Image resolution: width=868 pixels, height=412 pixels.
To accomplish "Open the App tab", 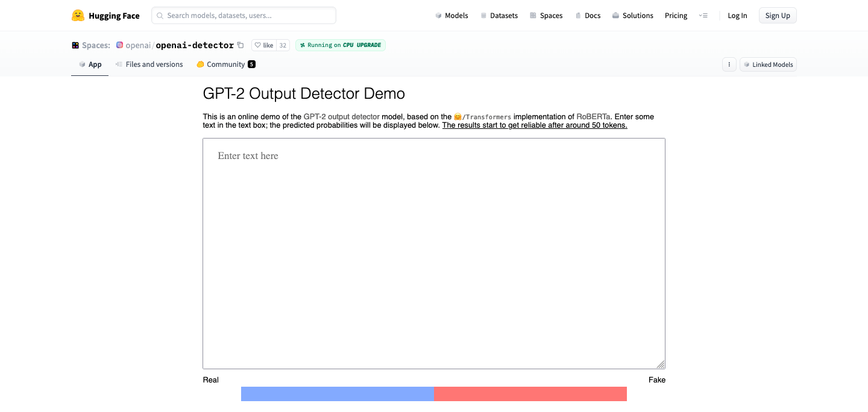I will click(x=90, y=64).
